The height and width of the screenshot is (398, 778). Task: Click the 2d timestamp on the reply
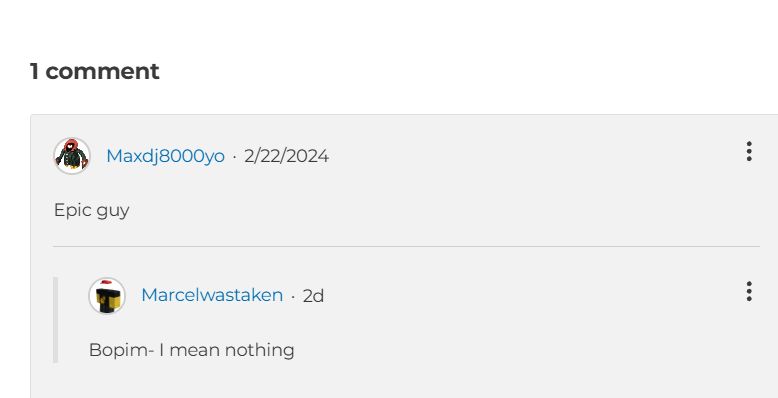pyautogui.click(x=313, y=296)
